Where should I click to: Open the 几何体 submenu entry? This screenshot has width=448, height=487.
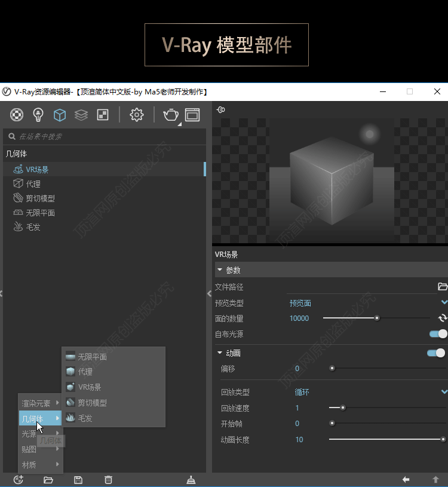click(x=41, y=418)
